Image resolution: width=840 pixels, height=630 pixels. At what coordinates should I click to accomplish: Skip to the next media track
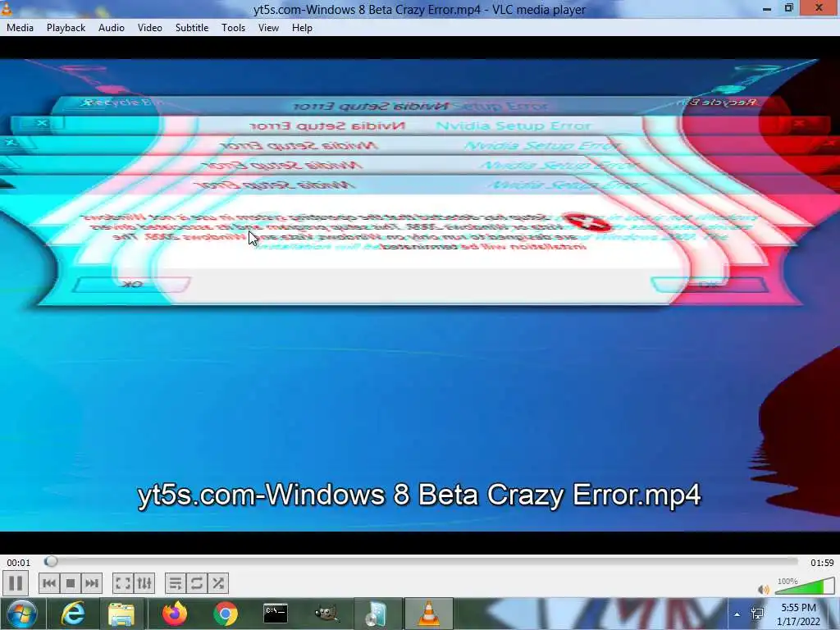(x=92, y=583)
